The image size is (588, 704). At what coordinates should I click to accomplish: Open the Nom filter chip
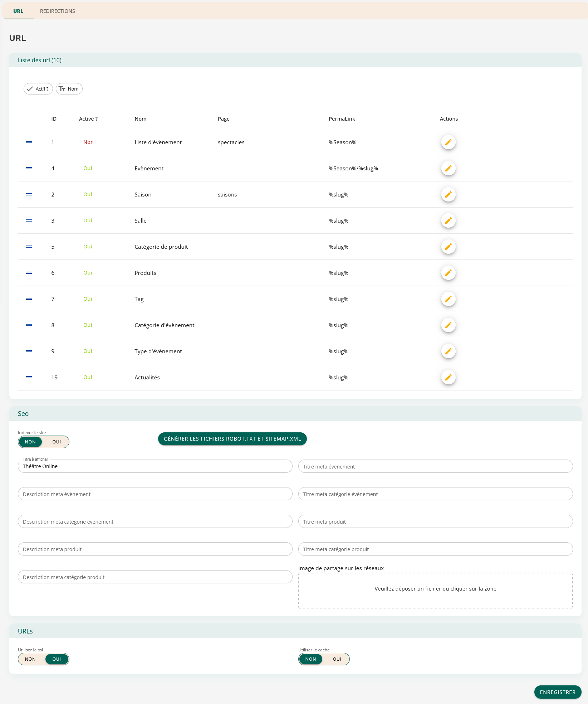click(69, 89)
